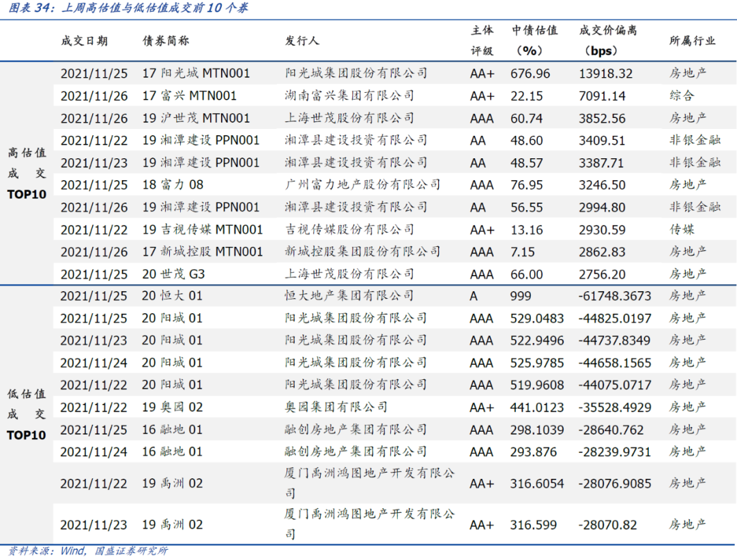Click the 低估值成交 TOP10 row group label
This screenshot has height=560, width=737.
click(27, 414)
